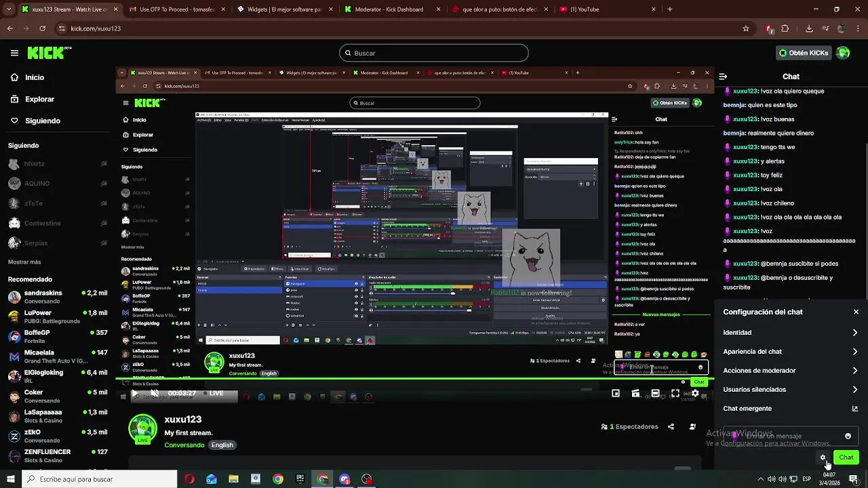The width and height of the screenshot is (868, 488).
Task: Click the English language tag
Action: 222,445
